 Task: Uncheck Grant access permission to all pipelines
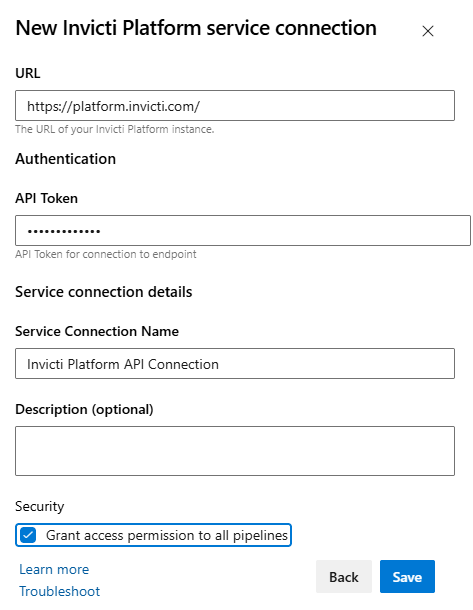28,535
